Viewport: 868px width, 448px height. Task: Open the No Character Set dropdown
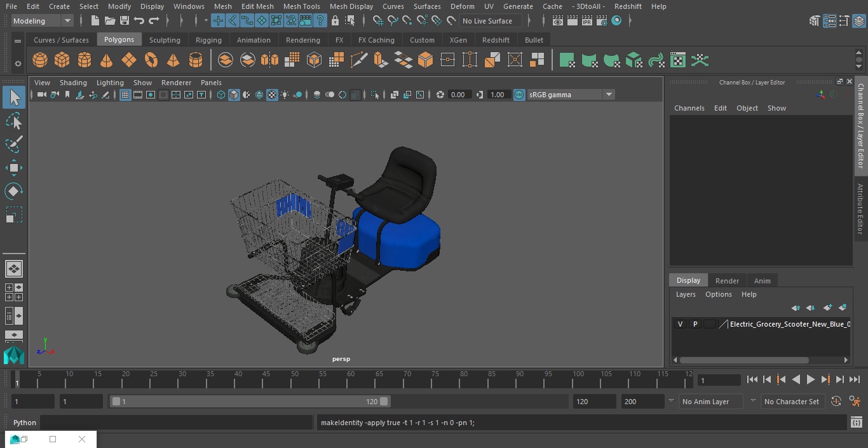[x=792, y=402]
